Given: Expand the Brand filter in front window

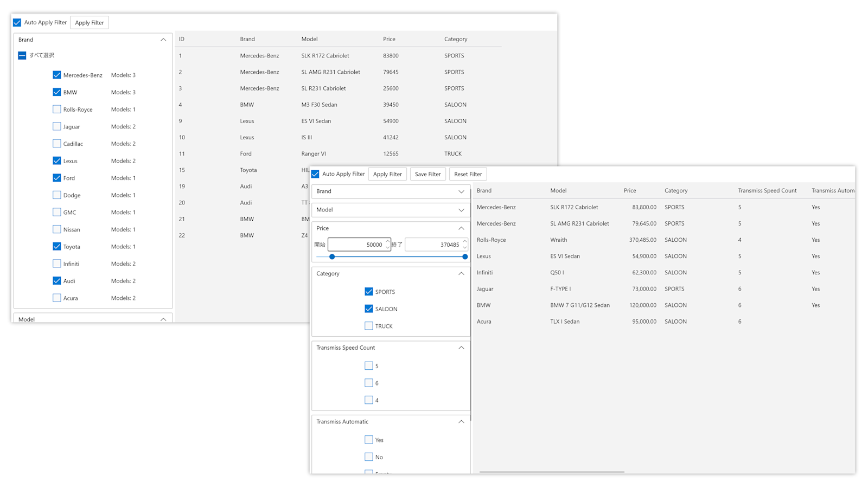Looking at the screenshot, I should pyautogui.click(x=461, y=191).
